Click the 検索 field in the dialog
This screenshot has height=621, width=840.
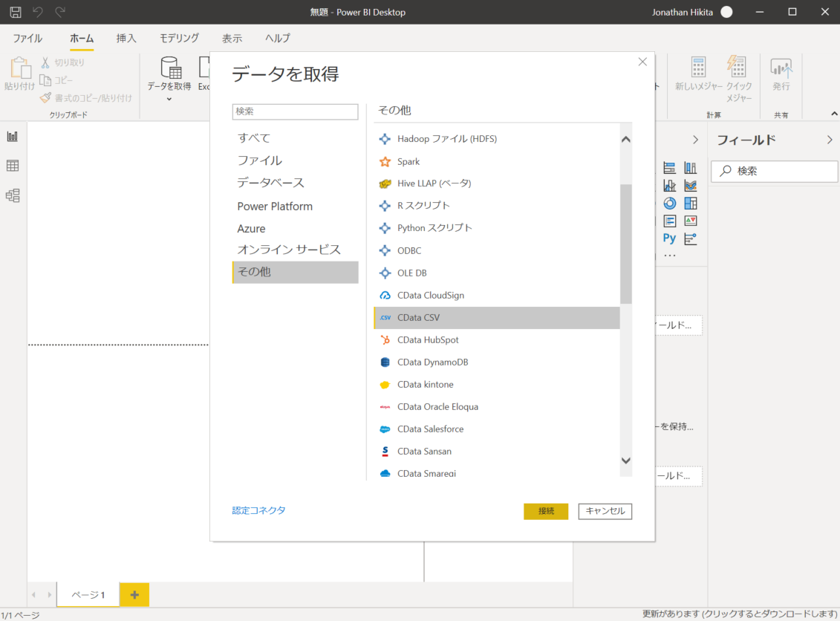click(295, 111)
